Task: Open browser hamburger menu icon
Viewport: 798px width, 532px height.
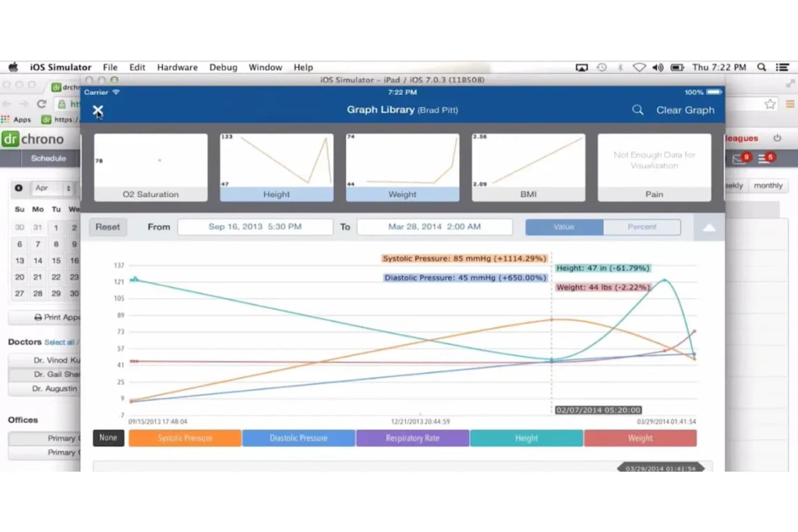Action: pyautogui.click(x=790, y=104)
